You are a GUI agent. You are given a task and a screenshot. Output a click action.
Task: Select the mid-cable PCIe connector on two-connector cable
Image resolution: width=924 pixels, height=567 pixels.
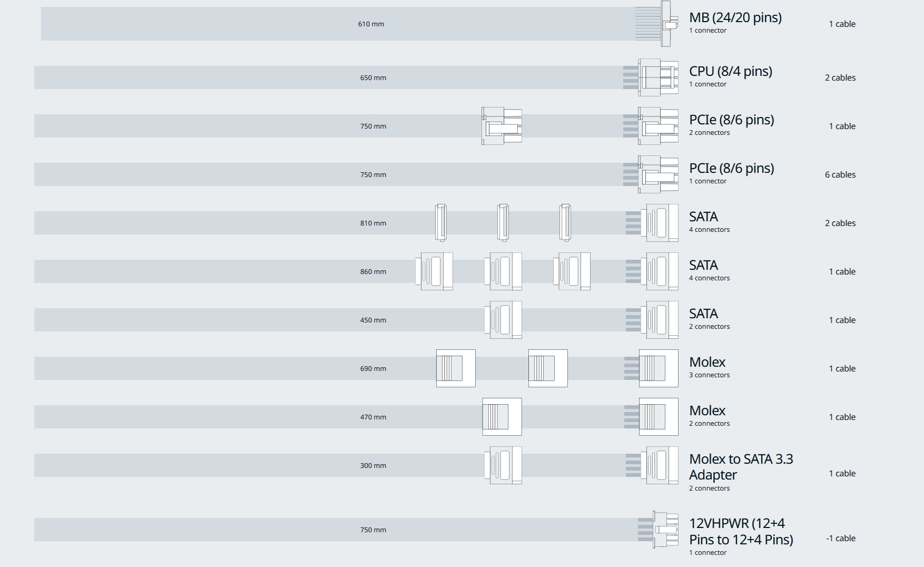click(502, 126)
